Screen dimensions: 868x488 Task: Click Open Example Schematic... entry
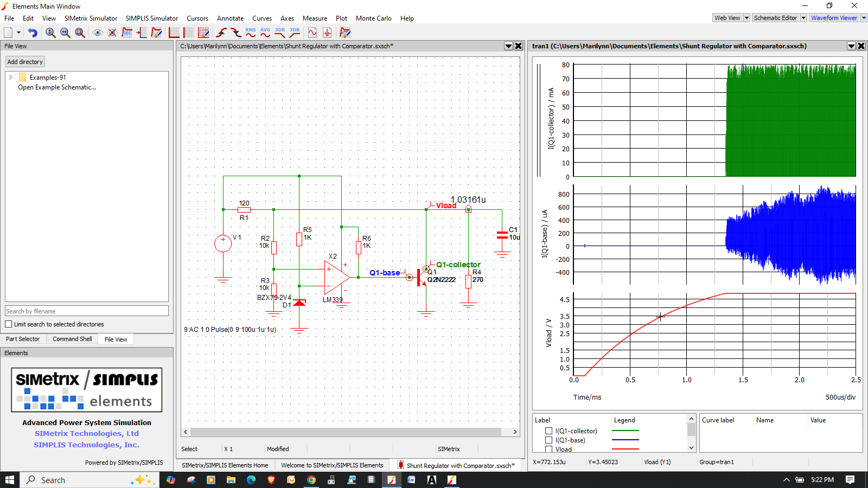(57, 87)
